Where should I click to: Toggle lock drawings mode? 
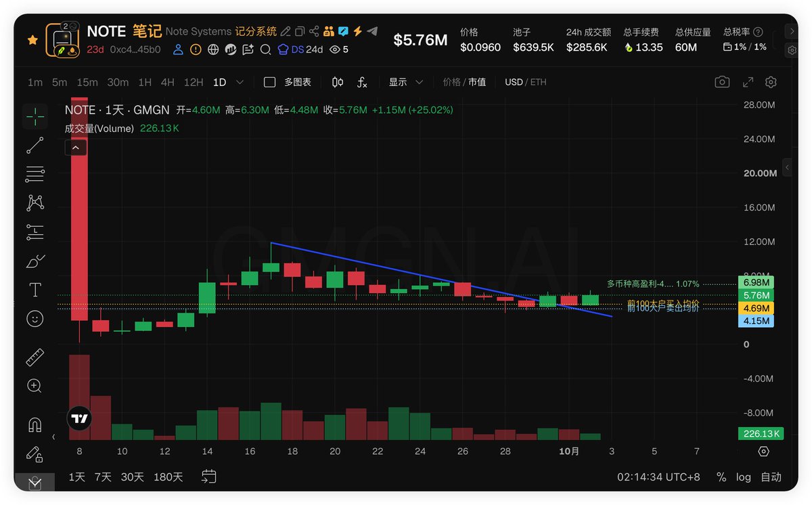35,454
